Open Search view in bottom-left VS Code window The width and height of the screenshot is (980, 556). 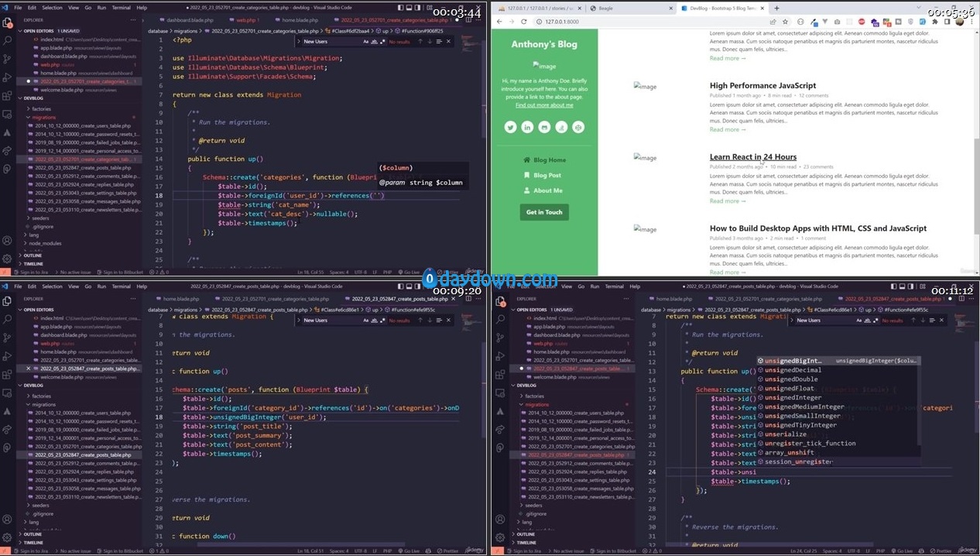7,318
